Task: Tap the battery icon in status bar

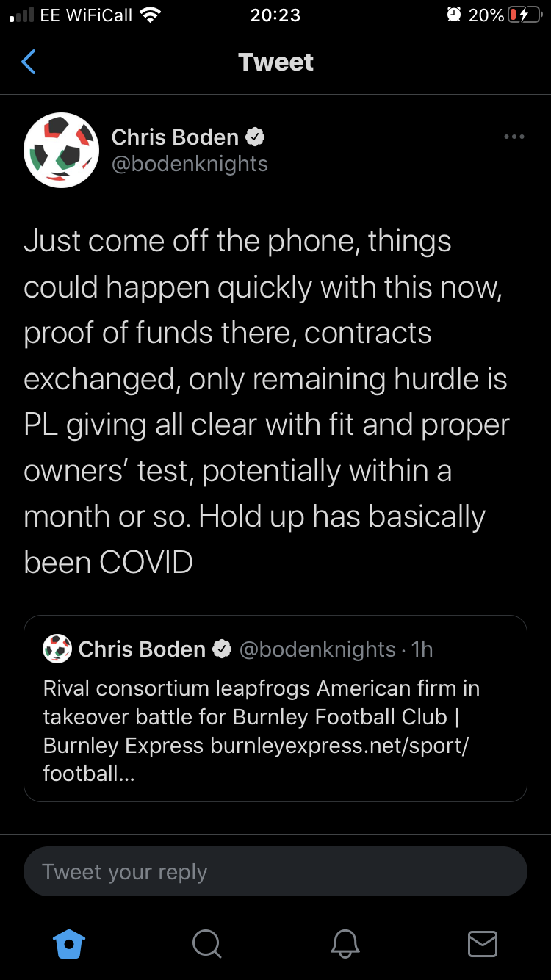Action: coord(525,15)
